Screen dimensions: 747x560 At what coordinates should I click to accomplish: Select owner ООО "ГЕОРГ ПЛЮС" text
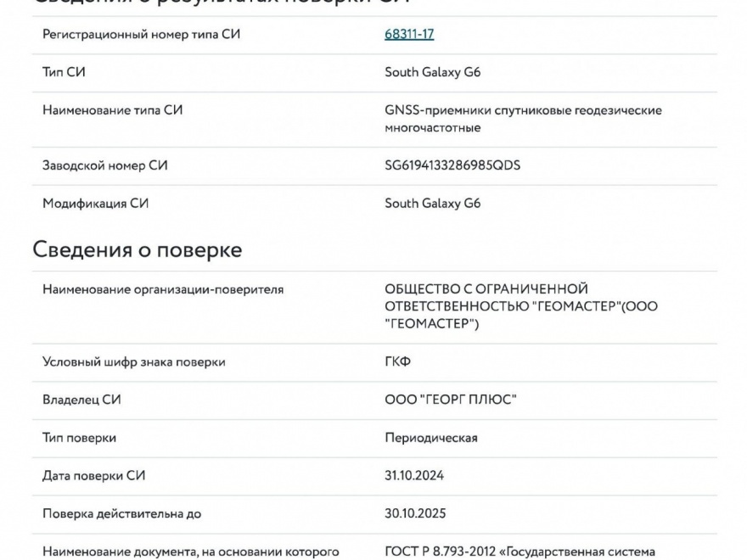click(x=451, y=400)
